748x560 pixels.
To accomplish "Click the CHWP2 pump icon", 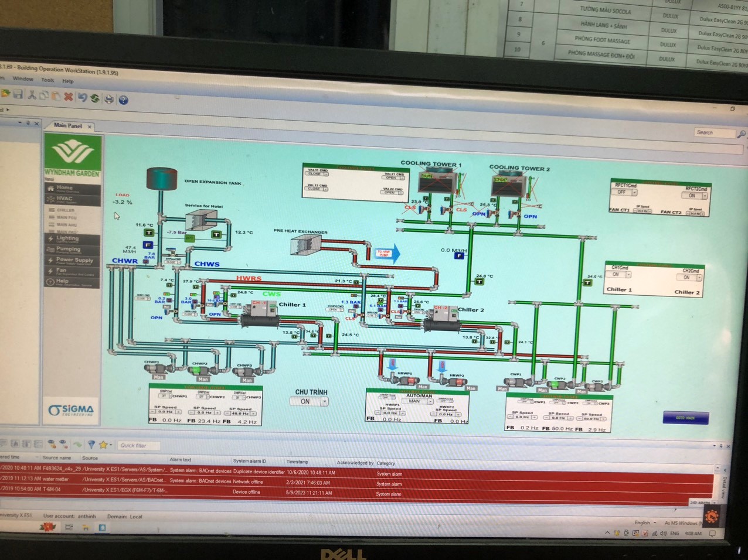I will 201,369.
